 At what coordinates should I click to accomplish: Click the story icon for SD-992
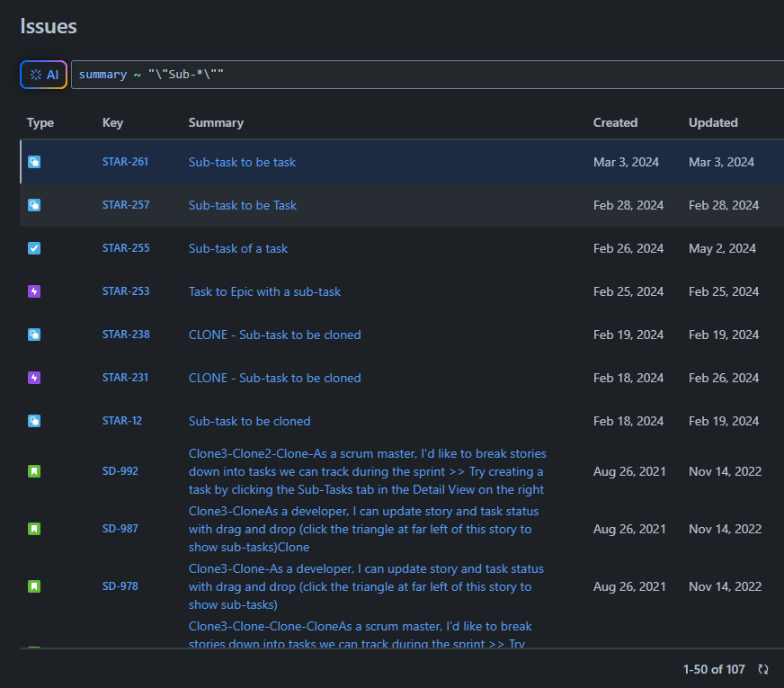point(34,471)
